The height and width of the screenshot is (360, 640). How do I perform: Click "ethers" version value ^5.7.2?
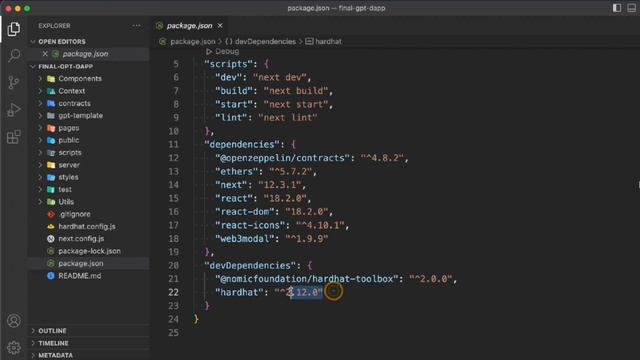click(291, 171)
